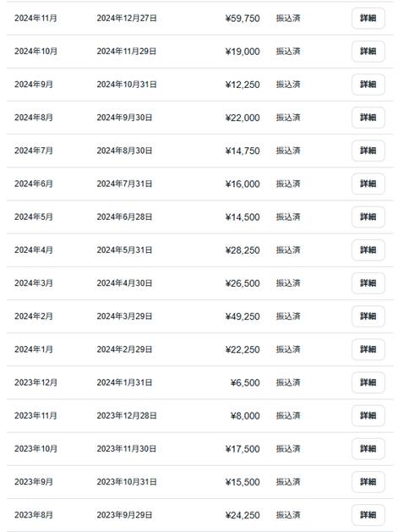Open 詳細 for the ¥14,750 payment
Viewport: 409px width, 532px height.
point(368,151)
